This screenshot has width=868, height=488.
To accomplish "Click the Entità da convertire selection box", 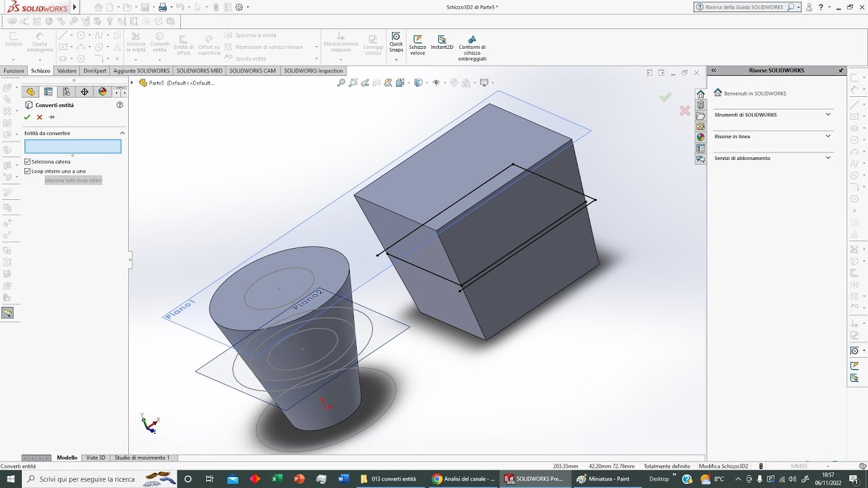I will click(x=73, y=146).
